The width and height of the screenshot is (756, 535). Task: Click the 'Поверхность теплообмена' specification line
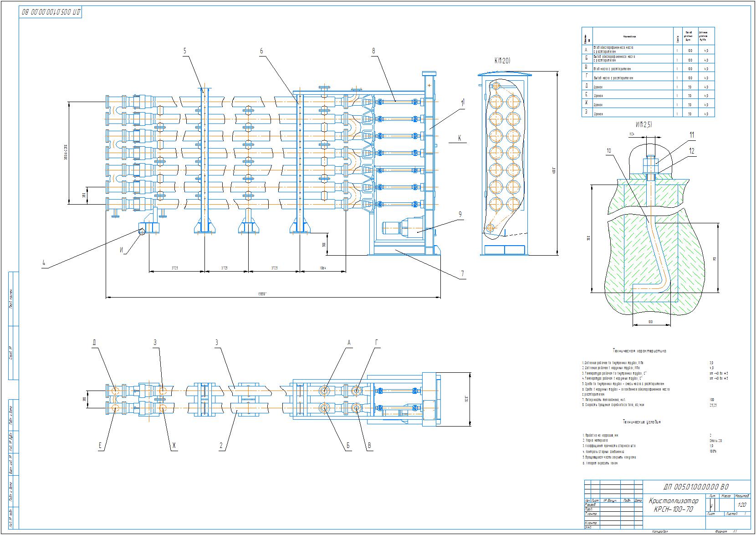[x=605, y=399]
